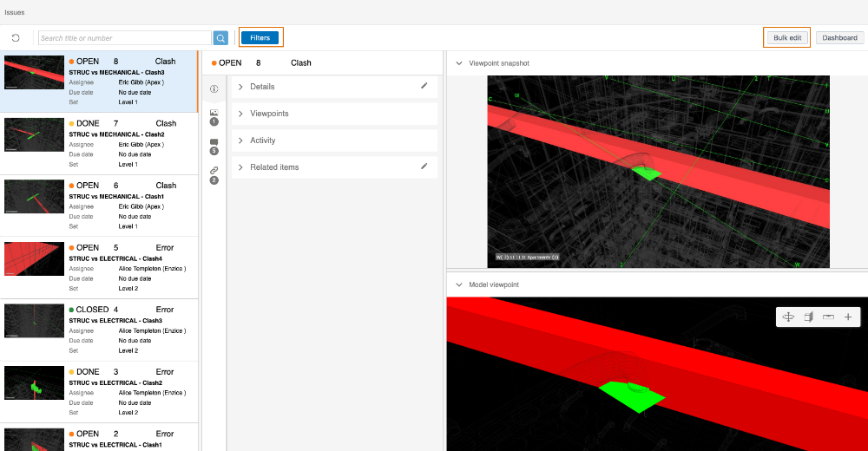Viewport: 868px width, 451px height.
Task: Click the pencil edit icon for Details
Action: (x=424, y=86)
